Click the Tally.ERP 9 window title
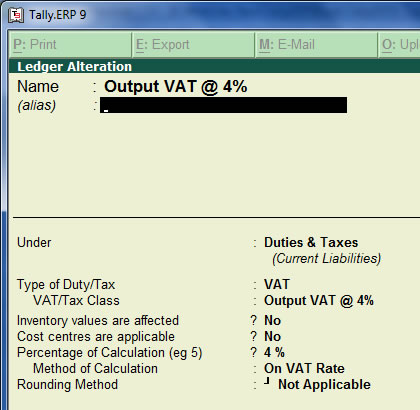The image size is (420, 410). coord(57,15)
